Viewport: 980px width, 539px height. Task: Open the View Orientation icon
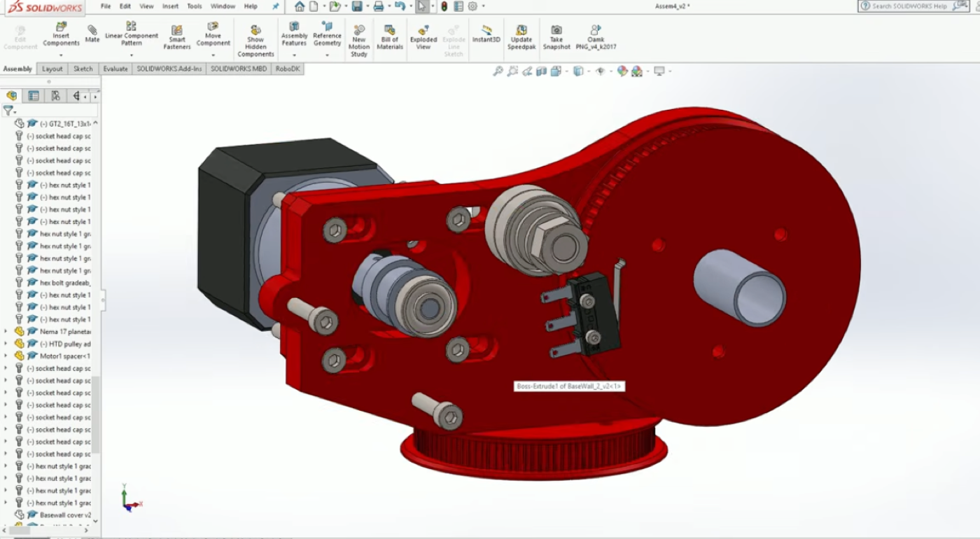click(556, 71)
